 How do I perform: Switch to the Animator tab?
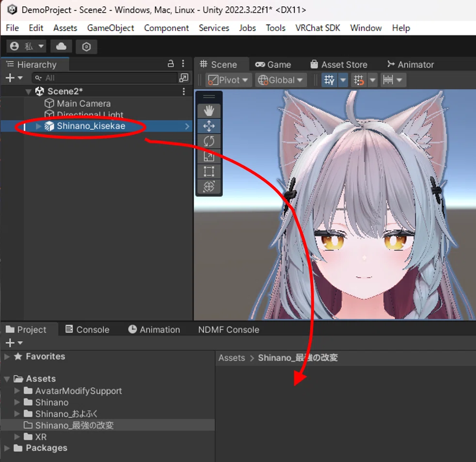pos(411,64)
